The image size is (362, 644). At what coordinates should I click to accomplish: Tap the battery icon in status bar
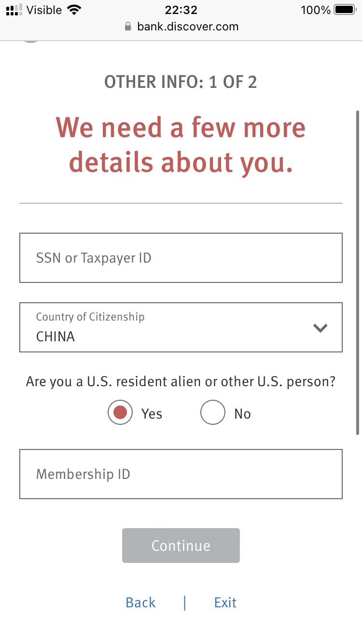[345, 10]
